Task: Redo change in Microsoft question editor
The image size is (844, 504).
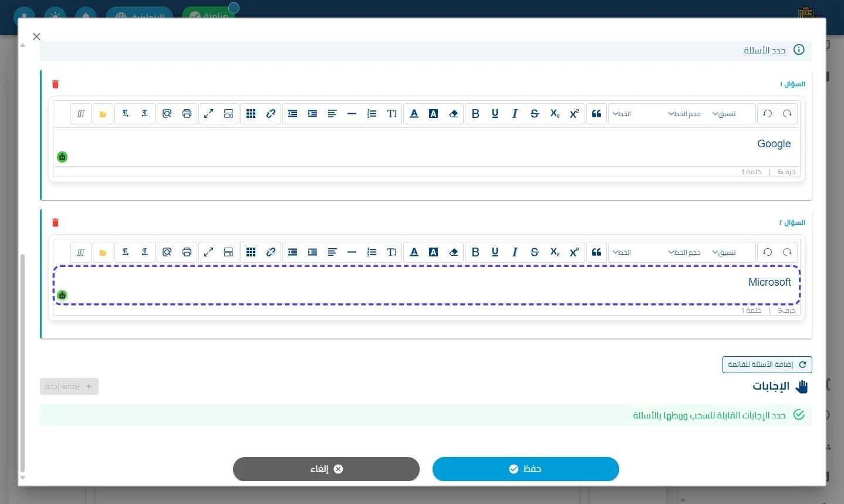Action: click(x=788, y=252)
